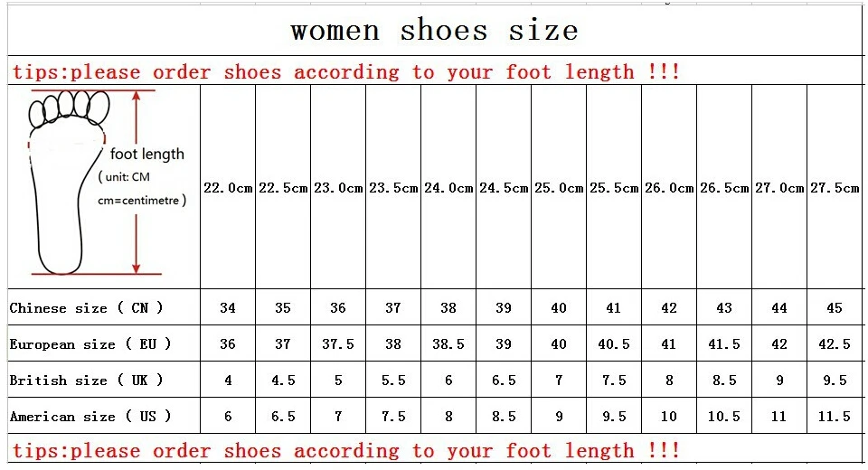Image resolution: width=868 pixels, height=470 pixels.
Task: Select Chinese size 34 cell
Action: point(228,307)
